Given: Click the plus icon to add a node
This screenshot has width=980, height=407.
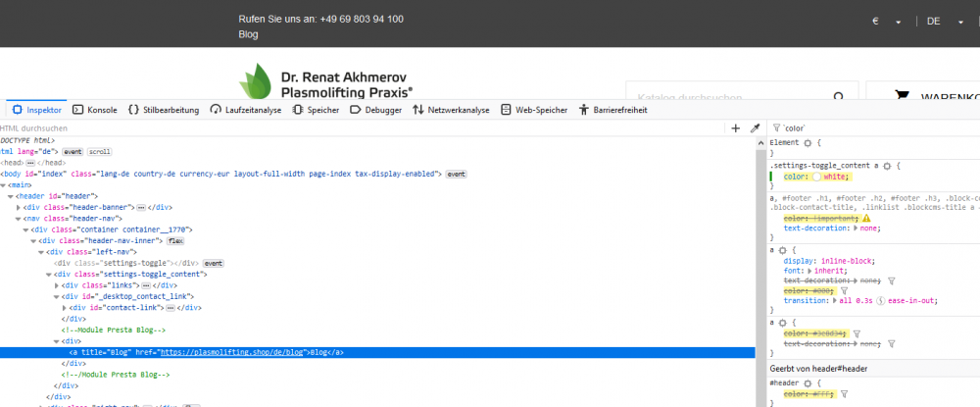Looking at the screenshot, I should click(736, 128).
